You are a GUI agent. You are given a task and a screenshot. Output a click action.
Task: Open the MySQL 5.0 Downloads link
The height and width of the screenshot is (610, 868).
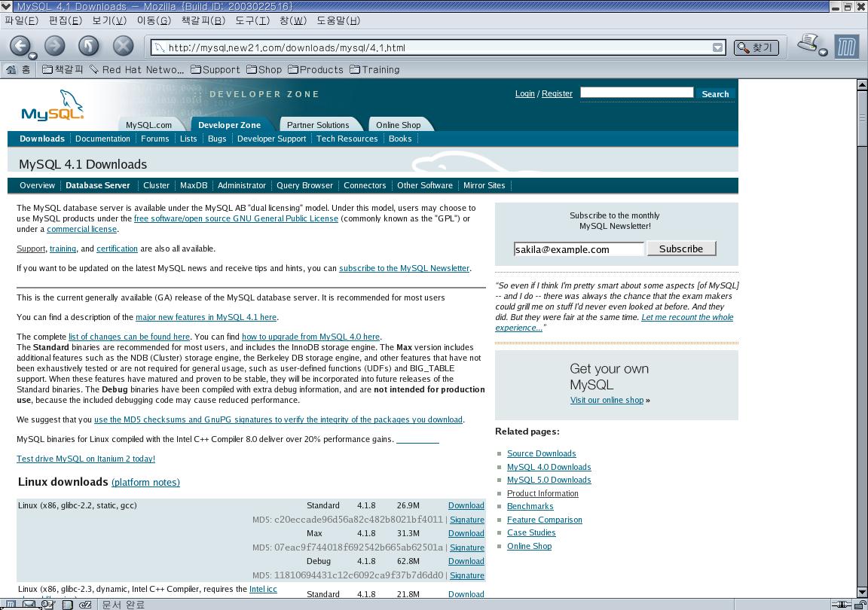[x=549, y=480]
